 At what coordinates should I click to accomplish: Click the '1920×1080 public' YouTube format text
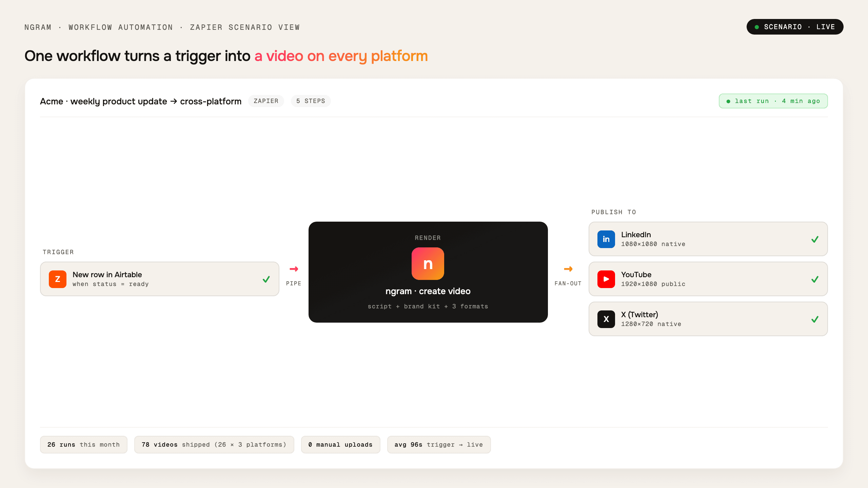point(653,284)
